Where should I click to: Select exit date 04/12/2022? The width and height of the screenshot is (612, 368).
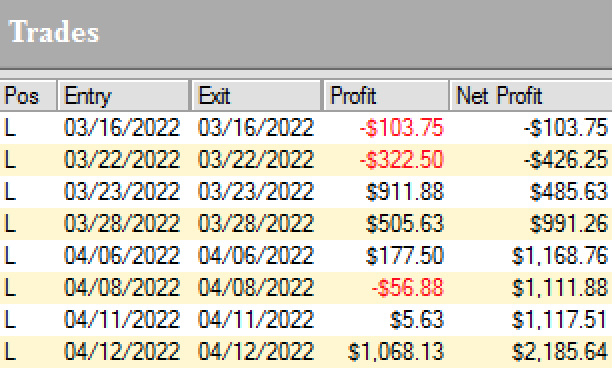[x=256, y=352]
